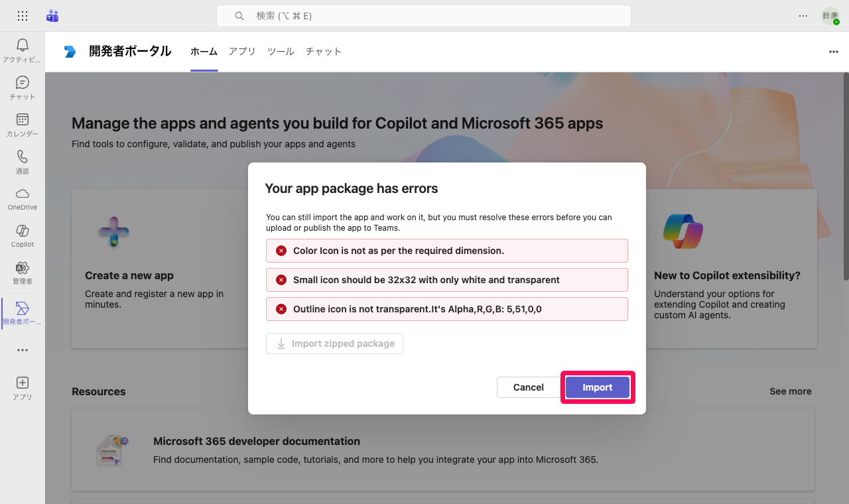Click the Create a new app plus icon
This screenshot has width=849, height=504.
pyautogui.click(x=114, y=232)
